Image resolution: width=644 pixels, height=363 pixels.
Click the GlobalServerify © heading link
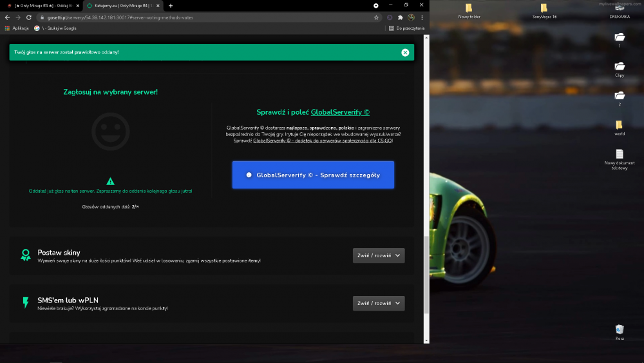click(340, 112)
